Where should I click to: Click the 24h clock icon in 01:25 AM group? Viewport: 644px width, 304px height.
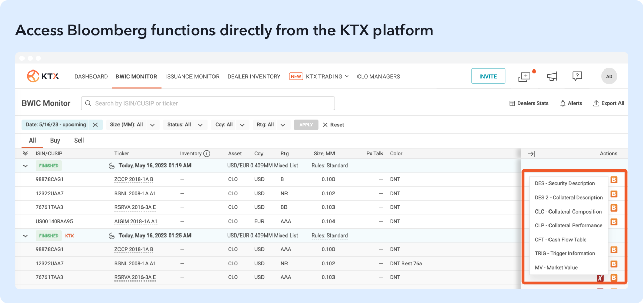click(x=112, y=236)
